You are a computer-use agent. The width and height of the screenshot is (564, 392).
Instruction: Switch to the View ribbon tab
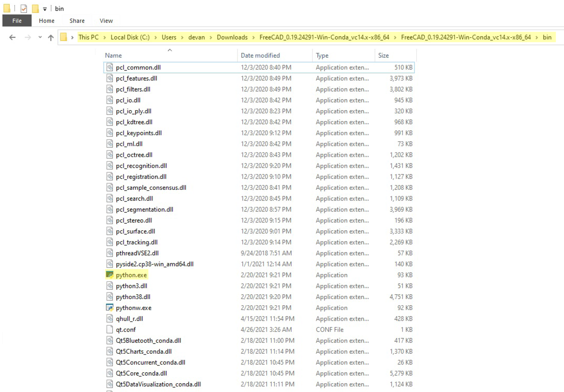point(106,21)
